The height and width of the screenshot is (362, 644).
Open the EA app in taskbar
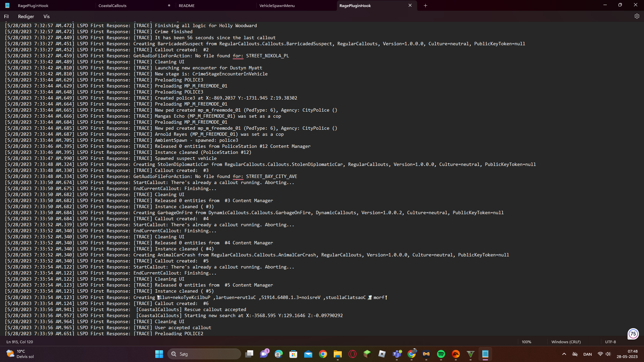(x=455, y=354)
